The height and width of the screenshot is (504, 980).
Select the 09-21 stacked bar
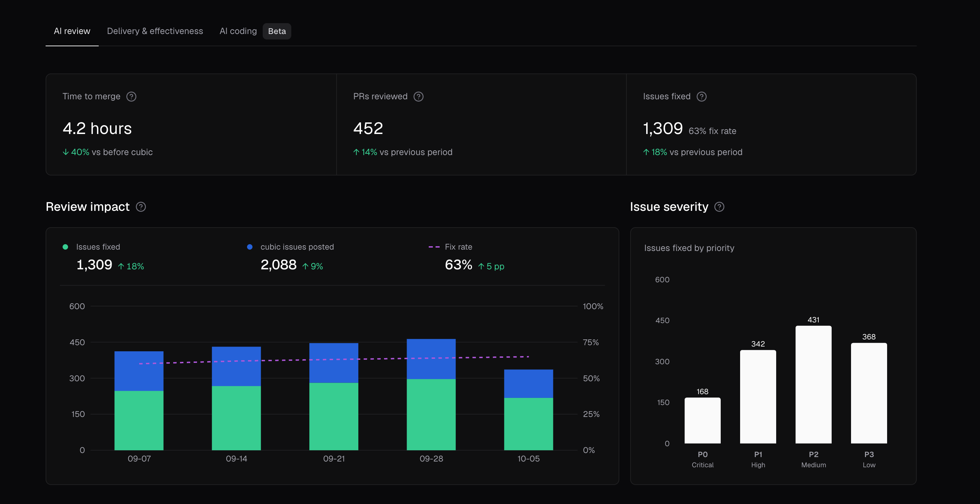pos(333,397)
